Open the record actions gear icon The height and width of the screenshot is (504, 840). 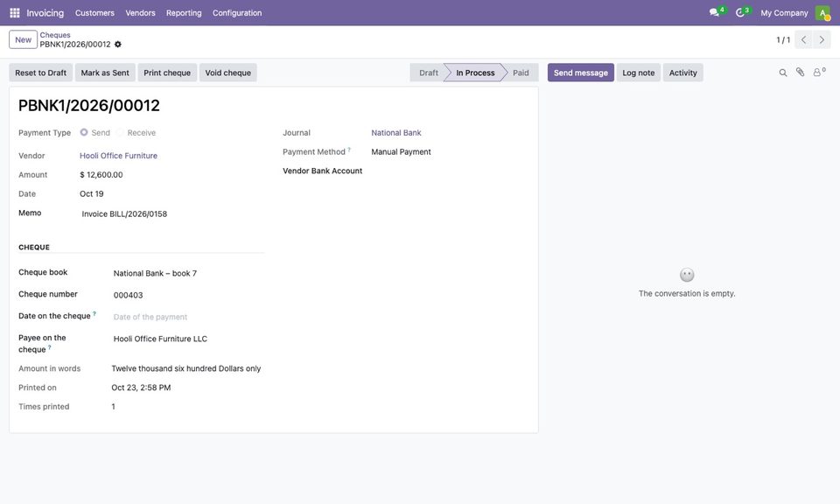(118, 45)
